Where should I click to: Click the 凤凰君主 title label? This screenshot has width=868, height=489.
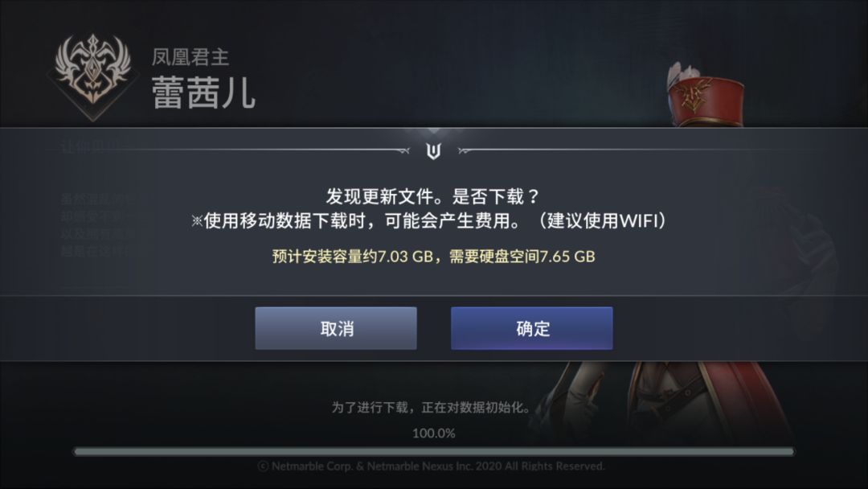190,57
